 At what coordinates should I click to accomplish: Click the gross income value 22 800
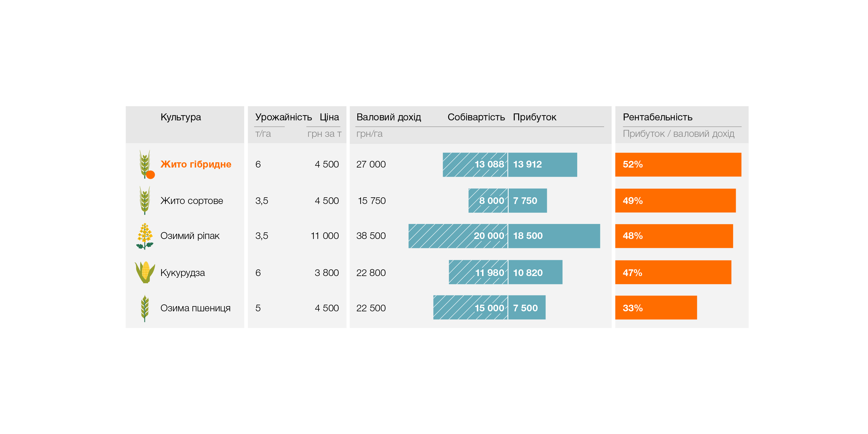click(x=371, y=273)
